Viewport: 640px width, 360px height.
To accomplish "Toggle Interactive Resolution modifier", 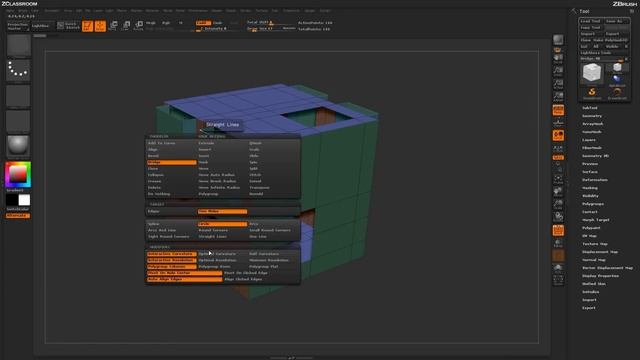I will [171, 260].
